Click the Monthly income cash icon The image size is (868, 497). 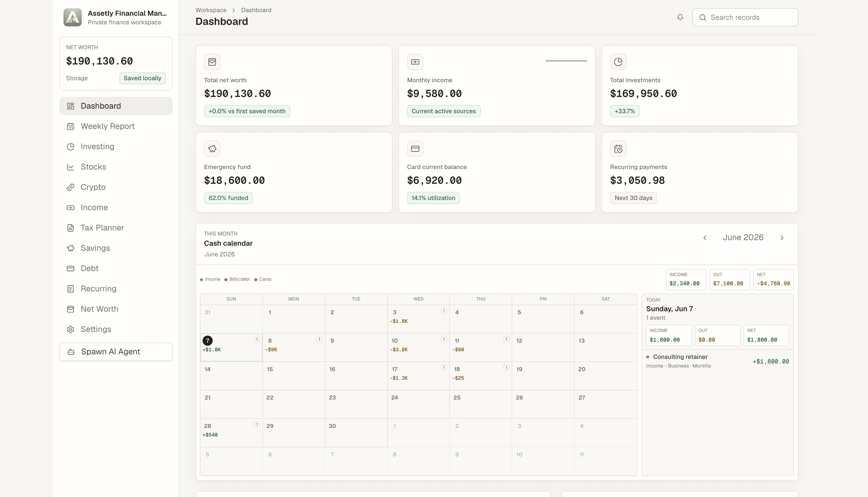[415, 62]
